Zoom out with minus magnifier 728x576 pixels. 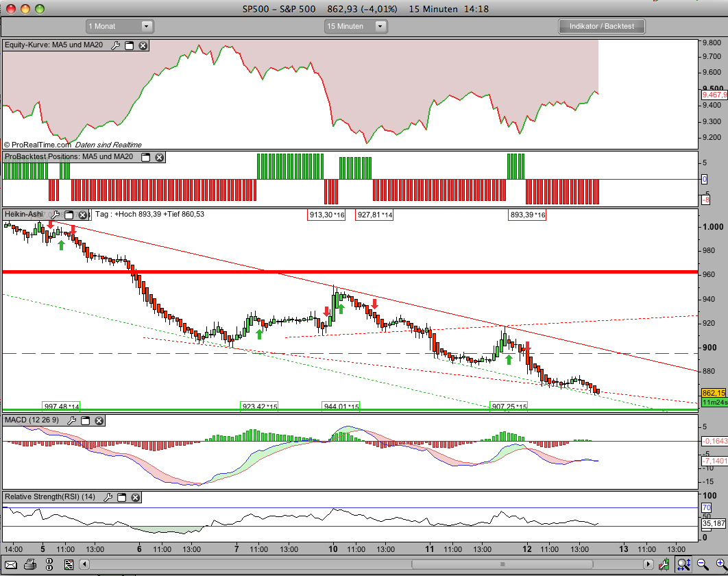click(703, 564)
